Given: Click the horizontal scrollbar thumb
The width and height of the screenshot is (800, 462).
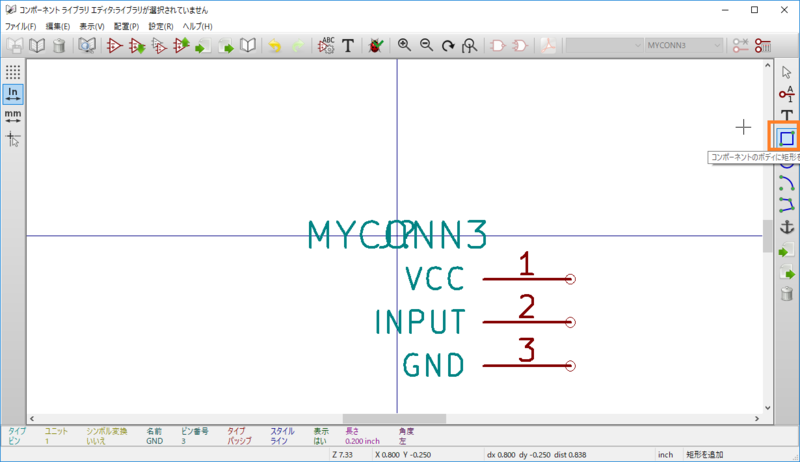Looking at the screenshot, I should click(394, 419).
